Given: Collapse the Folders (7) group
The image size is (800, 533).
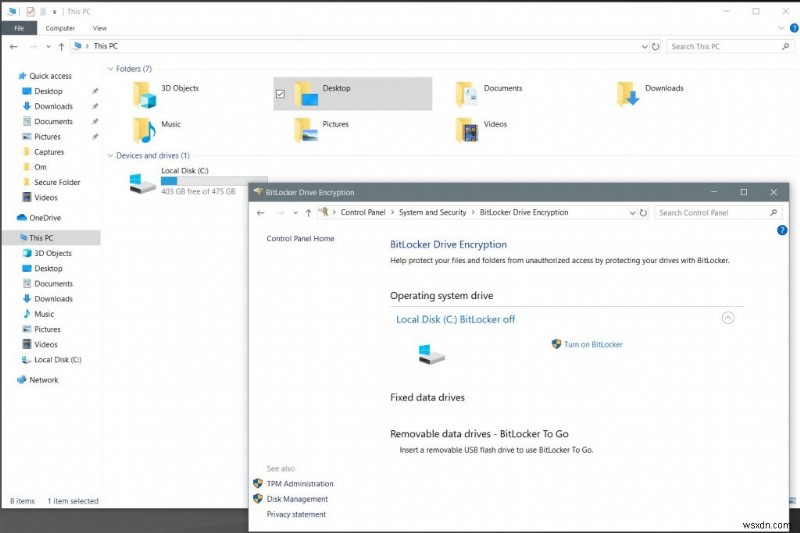Looking at the screenshot, I should [x=110, y=69].
